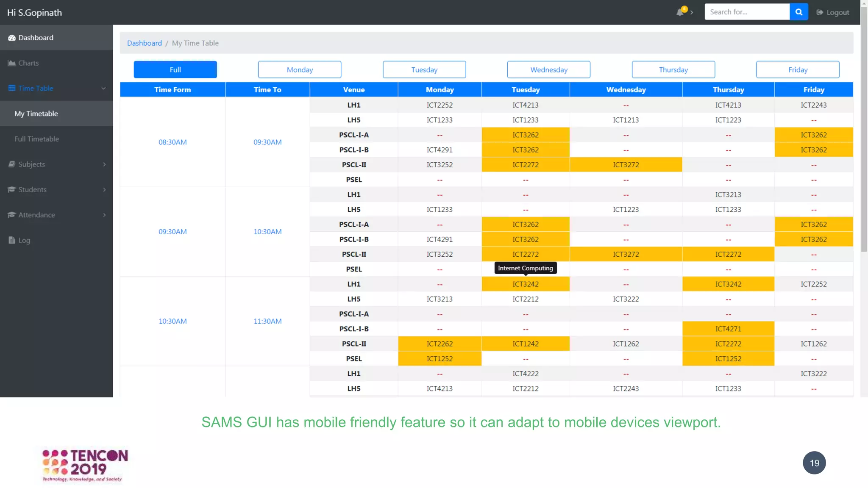Click ICT3213 in Thursday column
This screenshot has width=868, height=488.
click(728, 194)
